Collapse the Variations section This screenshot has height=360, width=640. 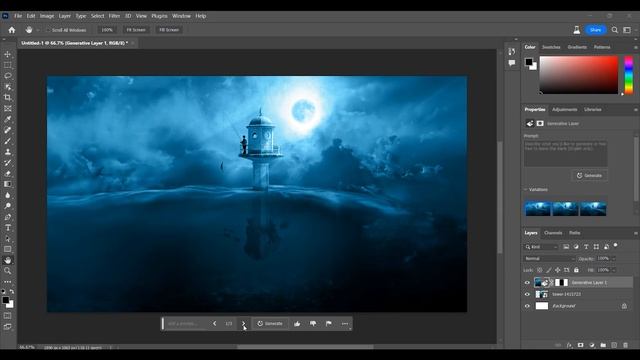(x=526, y=190)
